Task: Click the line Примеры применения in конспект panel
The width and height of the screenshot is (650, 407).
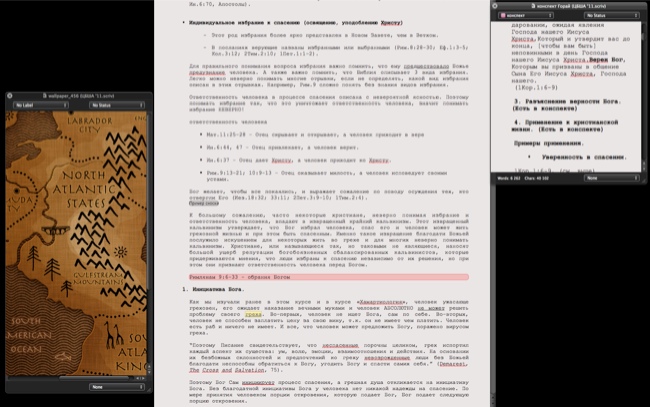Action: point(548,143)
